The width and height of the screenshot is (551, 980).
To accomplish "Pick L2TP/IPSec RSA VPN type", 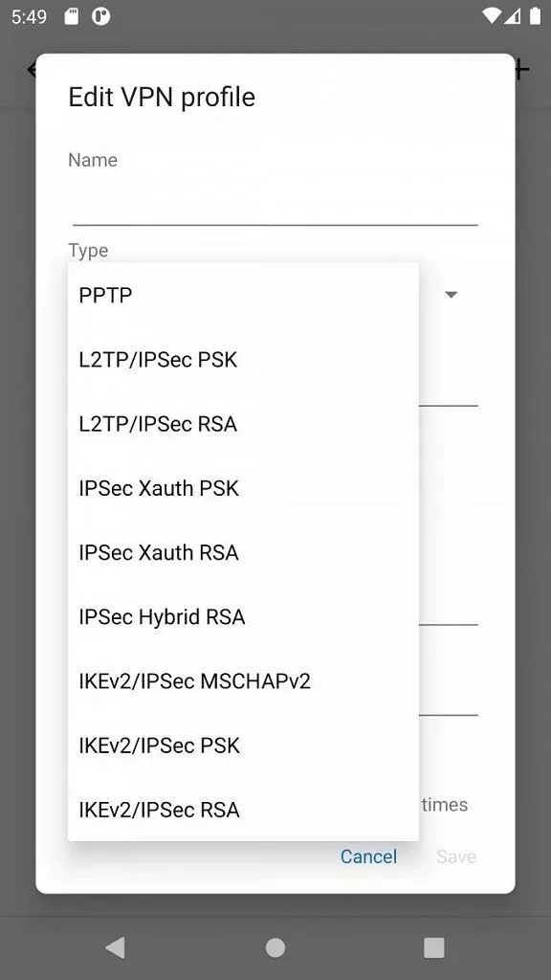I will [243, 424].
